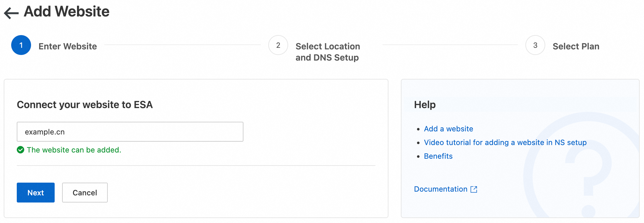Click the step 2 circle indicator
644x223 pixels.
[278, 45]
